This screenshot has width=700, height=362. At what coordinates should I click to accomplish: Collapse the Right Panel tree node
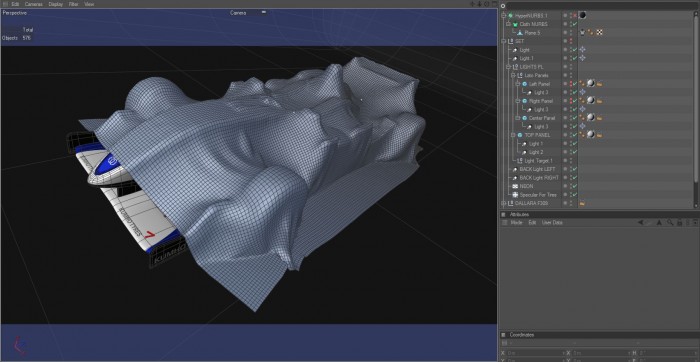tap(518, 101)
